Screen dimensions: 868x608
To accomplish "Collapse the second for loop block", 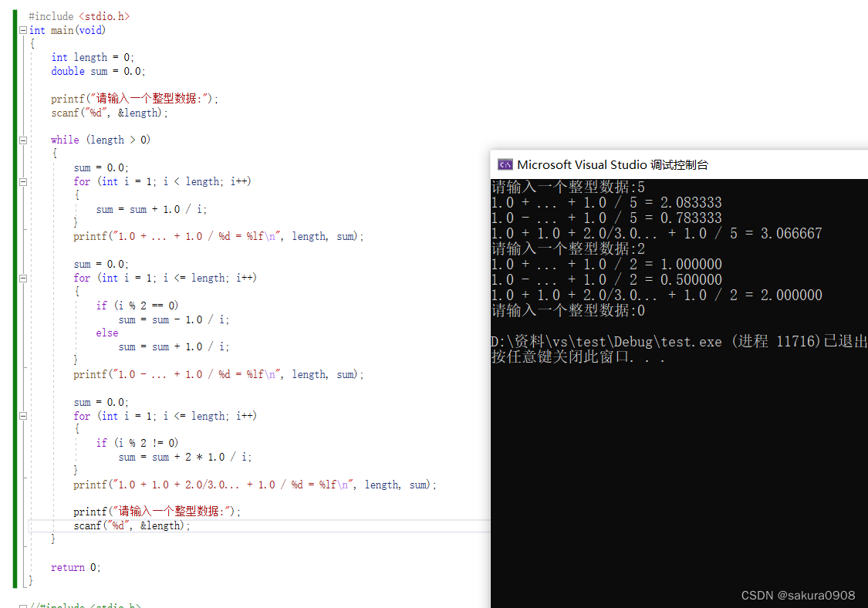I will (x=22, y=277).
